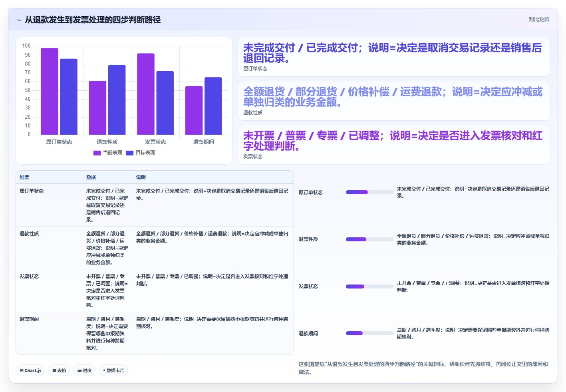Viewport: 566px width, 392px height.
Task: Click the purple 当前表现 bar for 发票状态
Action: (146, 94)
